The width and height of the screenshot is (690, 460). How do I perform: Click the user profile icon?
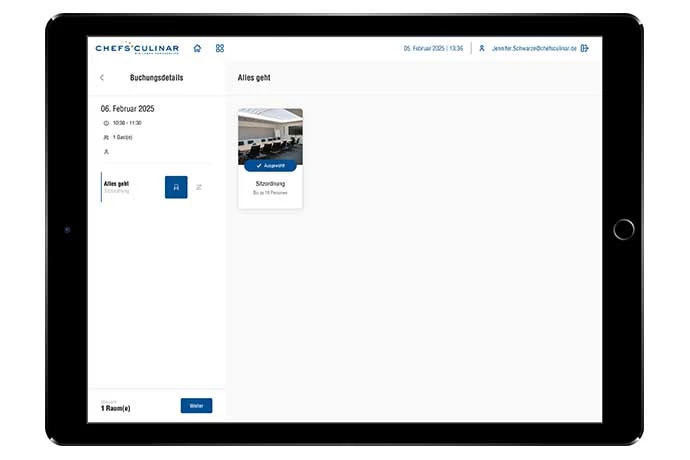click(x=482, y=48)
